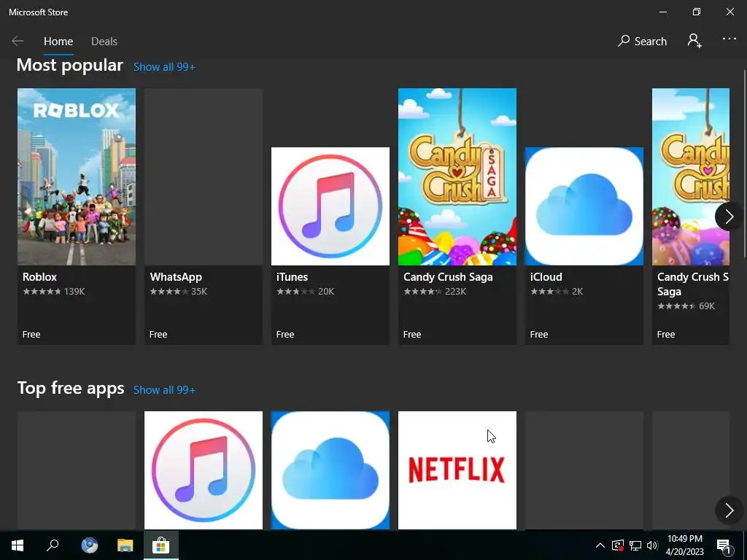Click the Free price under Roblox
This screenshot has width=747, height=560.
(31, 334)
